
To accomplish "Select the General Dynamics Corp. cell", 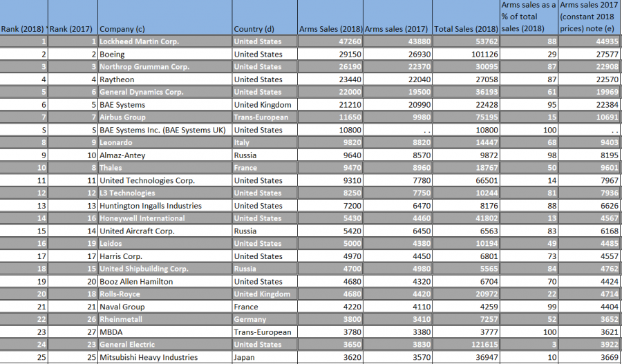I will (165, 92).
